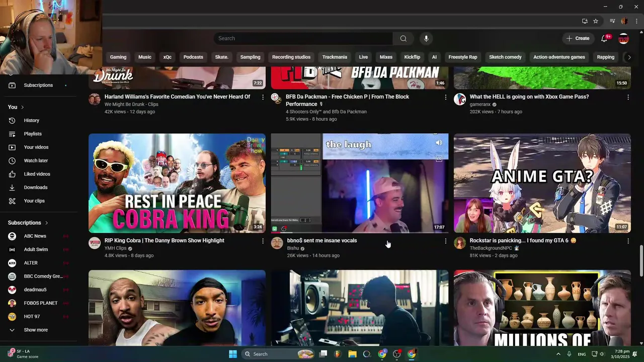Unmute the bbno$ video preview
The height and width of the screenshot is (362, 644).
tap(439, 143)
